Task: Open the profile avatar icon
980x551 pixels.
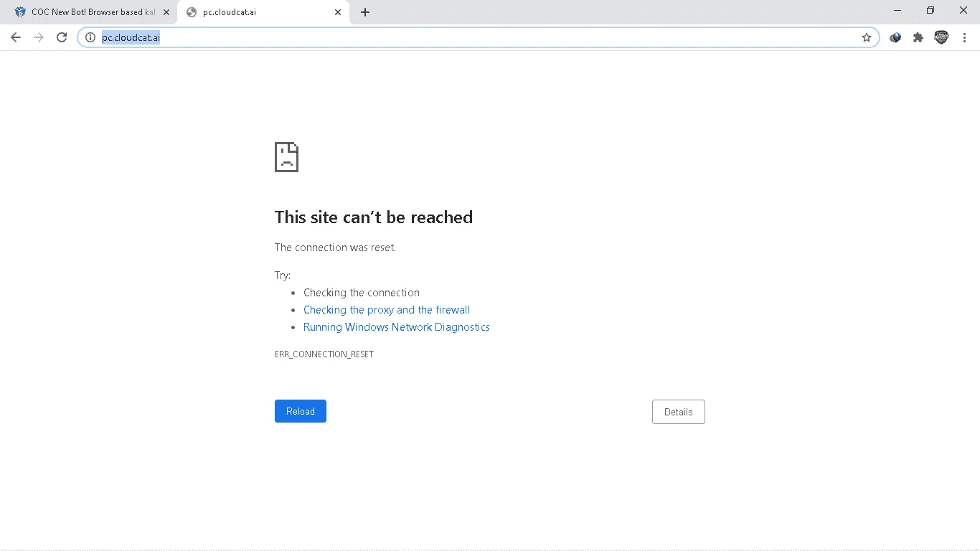Action: coord(941,37)
